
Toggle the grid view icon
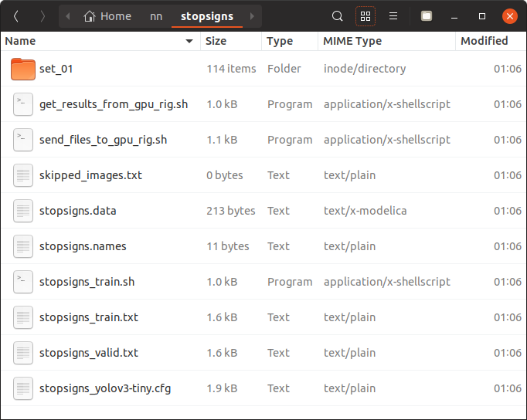point(365,16)
